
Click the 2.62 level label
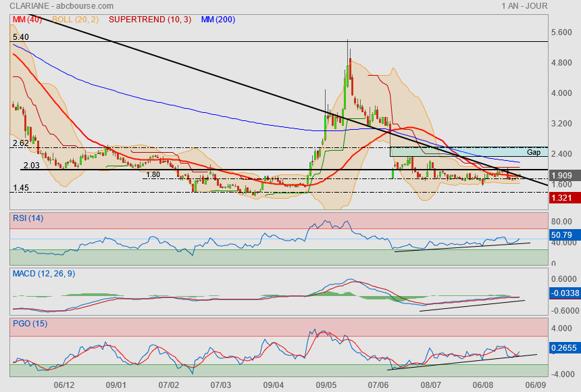pyautogui.click(x=21, y=143)
